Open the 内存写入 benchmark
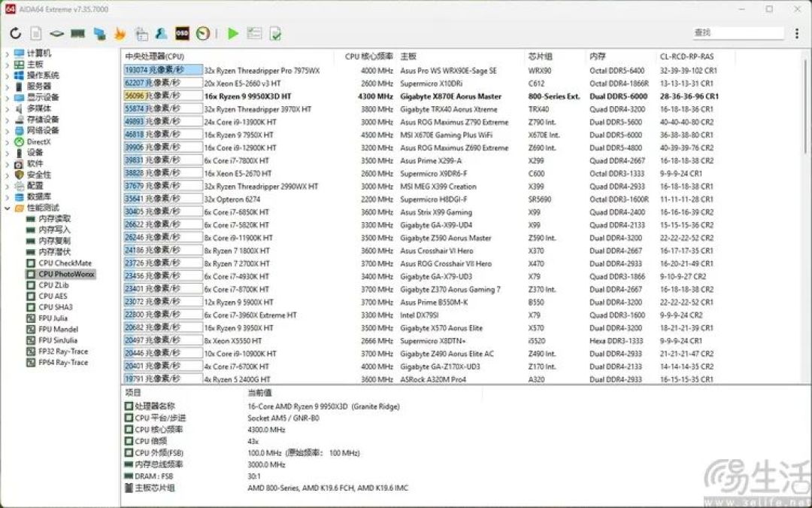Image resolution: width=812 pixels, height=508 pixels. (x=54, y=230)
